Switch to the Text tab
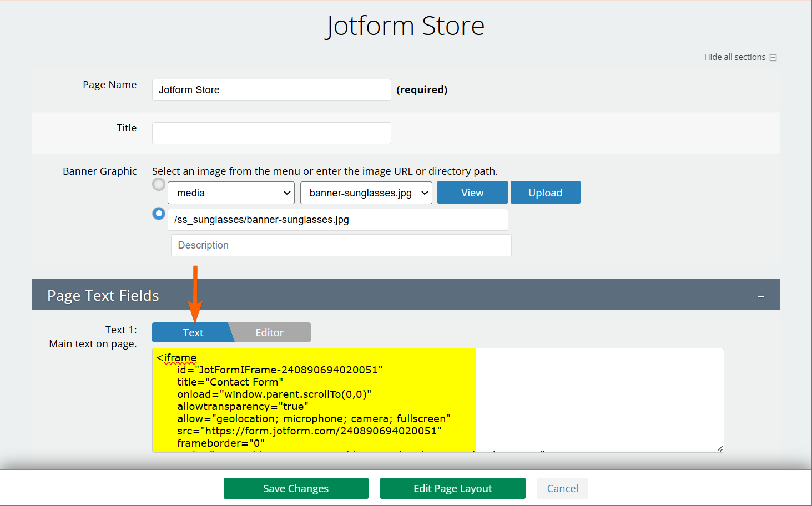Image resolution: width=812 pixels, height=506 pixels. pos(193,333)
